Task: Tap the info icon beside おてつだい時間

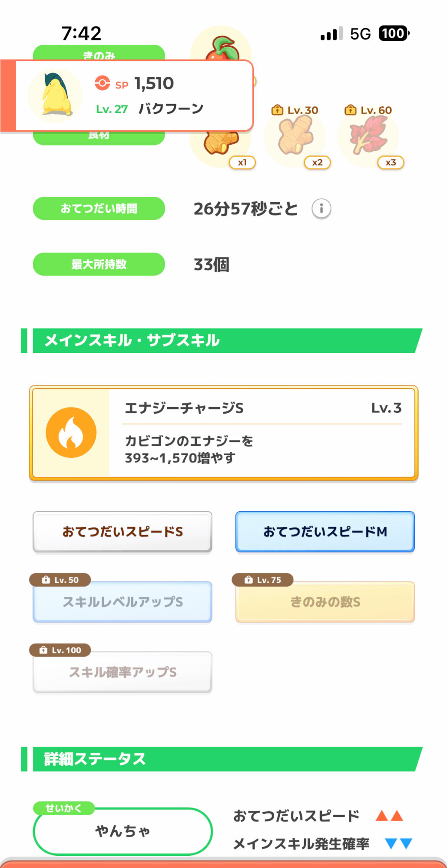Action: (321, 209)
